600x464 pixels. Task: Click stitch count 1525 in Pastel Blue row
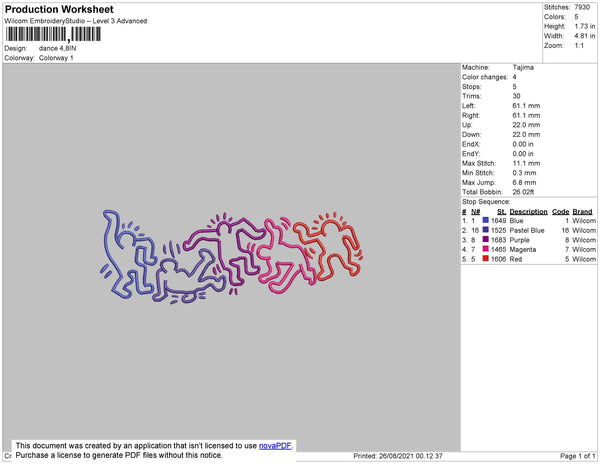click(498, 230)
